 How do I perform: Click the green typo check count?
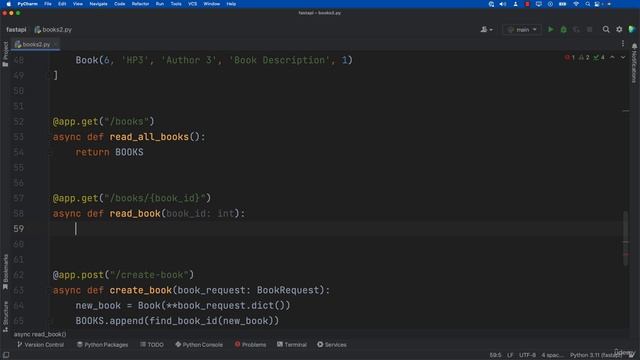[x=599, y=58]
